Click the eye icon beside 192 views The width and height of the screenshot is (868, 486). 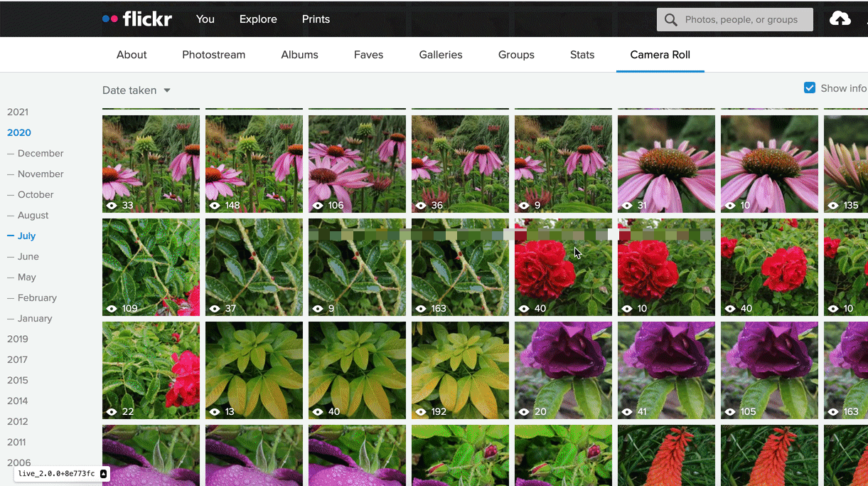coord(421,412)
